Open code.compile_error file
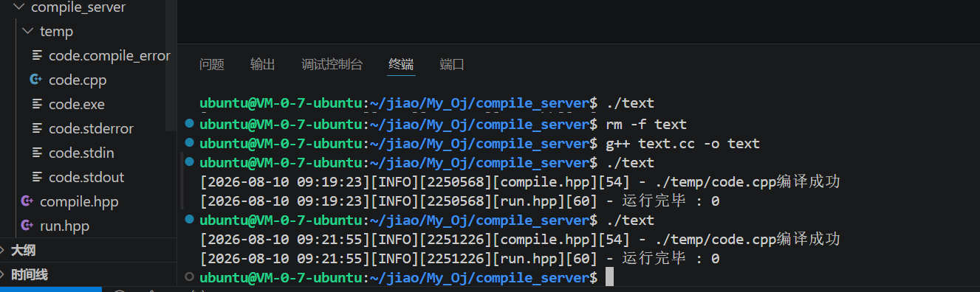 pos(109,56)
